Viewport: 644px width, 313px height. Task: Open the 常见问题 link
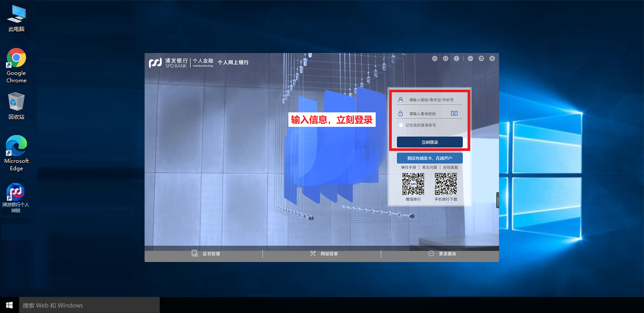(x=429, y=167)
